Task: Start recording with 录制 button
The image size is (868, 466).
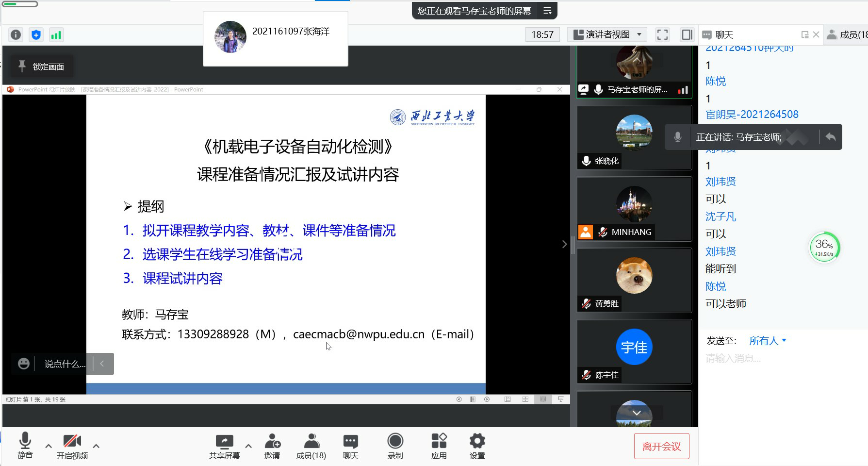Action: pos(395,446)
